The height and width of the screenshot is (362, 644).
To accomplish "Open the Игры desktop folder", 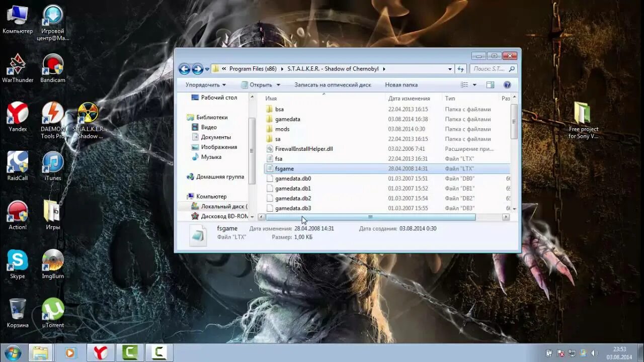I will [x=53, y=215].
